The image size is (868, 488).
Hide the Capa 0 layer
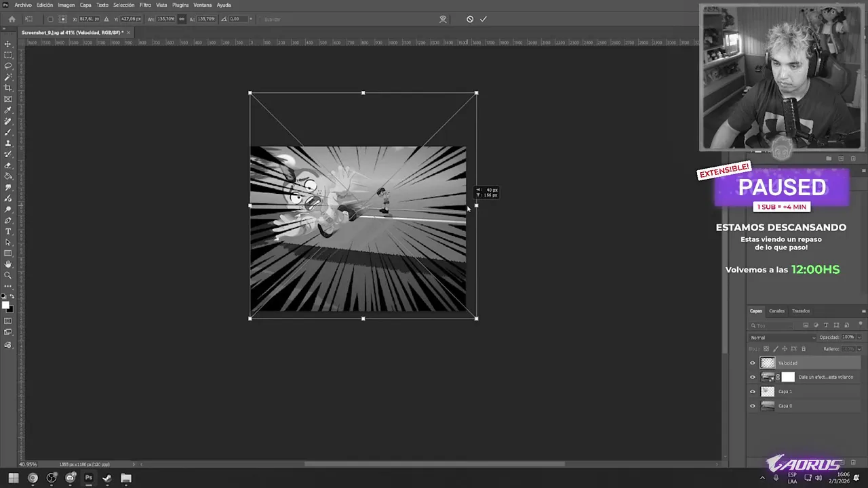tap(752, 406)
